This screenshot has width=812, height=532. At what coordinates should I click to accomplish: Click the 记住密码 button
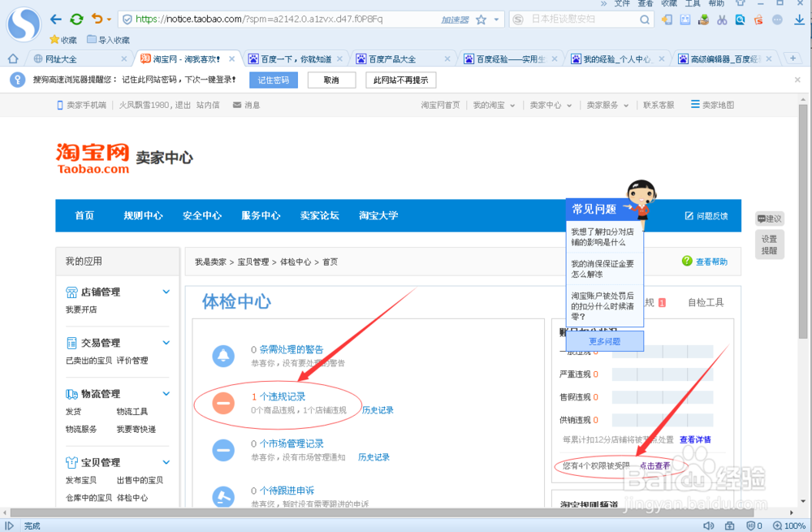click(274, 80)
